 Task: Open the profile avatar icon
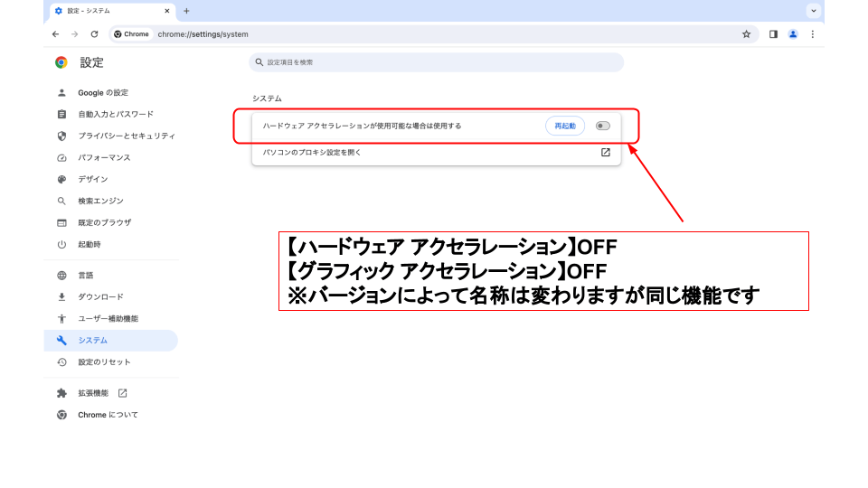(793, 34)
